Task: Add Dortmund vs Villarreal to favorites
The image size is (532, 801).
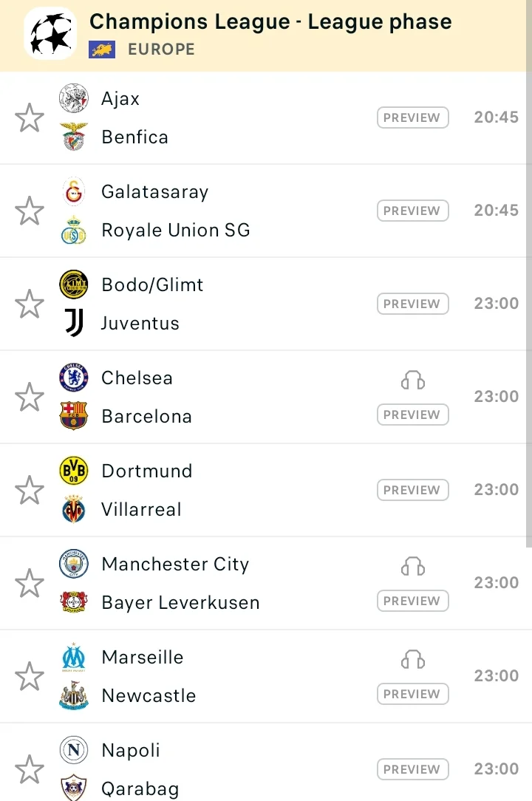Action: (x=30, y=491)
